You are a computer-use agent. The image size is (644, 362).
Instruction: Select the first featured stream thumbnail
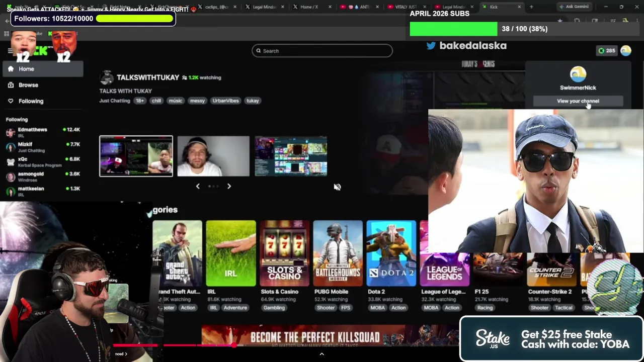coord(136,156)
